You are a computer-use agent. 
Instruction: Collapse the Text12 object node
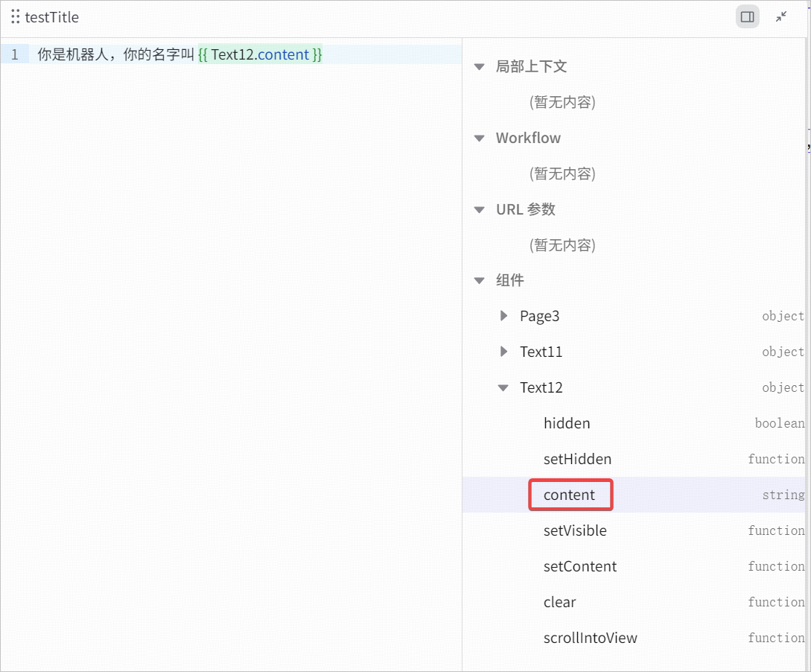(503, 387)
